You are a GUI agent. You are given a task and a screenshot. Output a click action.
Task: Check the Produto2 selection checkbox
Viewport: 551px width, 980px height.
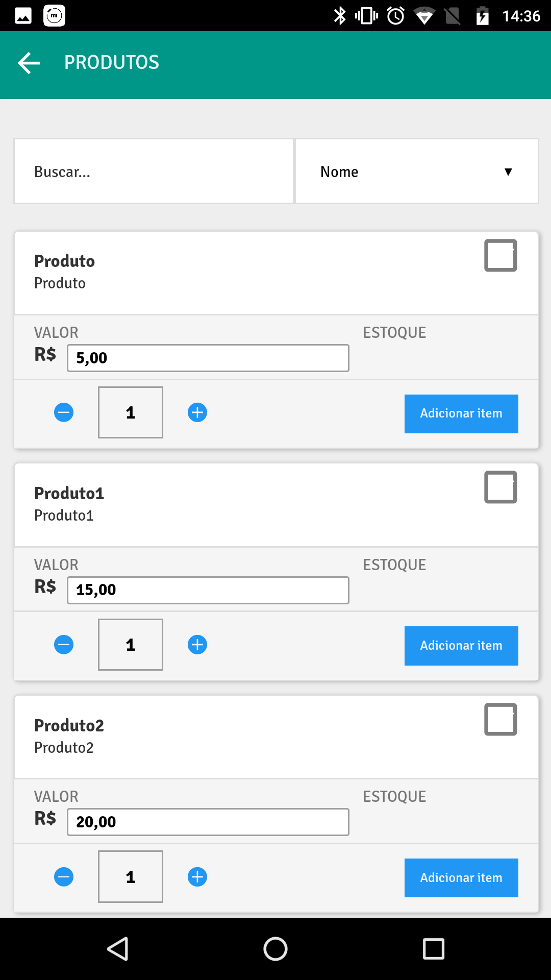pyautogui.click(x=500, y=719)
